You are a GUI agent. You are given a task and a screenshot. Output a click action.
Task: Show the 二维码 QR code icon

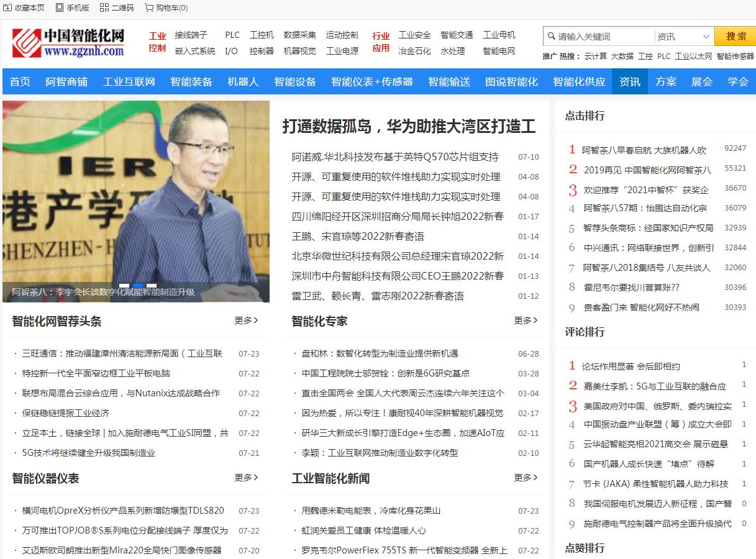point(104,7)
